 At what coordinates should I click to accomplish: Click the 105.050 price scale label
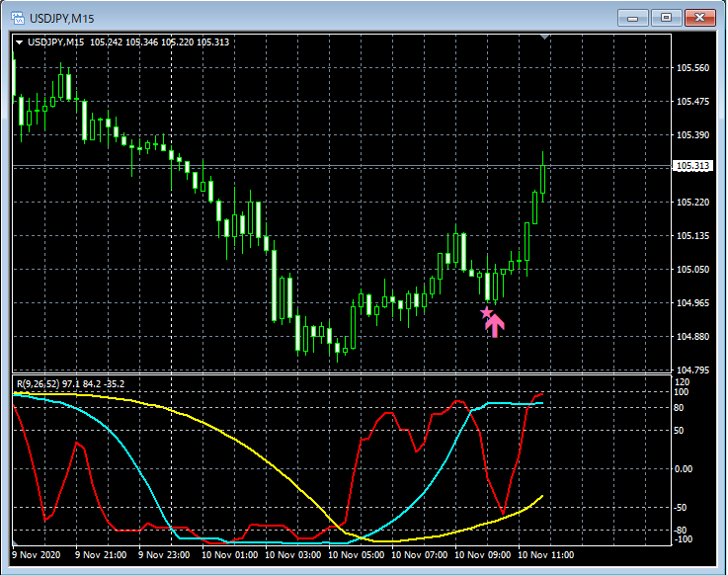pyautogui.click(x=692, y=269)
